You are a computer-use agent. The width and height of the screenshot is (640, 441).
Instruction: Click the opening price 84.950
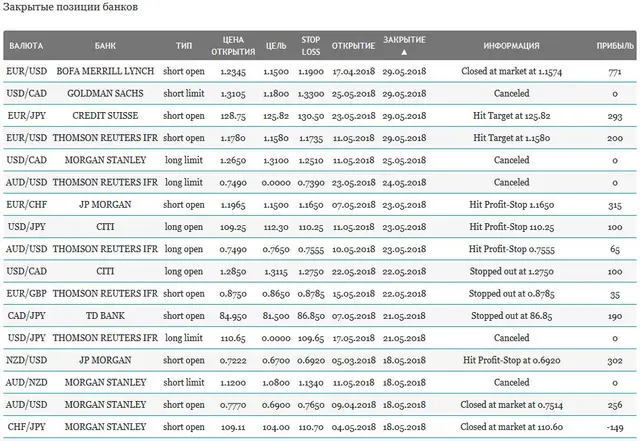233,316
